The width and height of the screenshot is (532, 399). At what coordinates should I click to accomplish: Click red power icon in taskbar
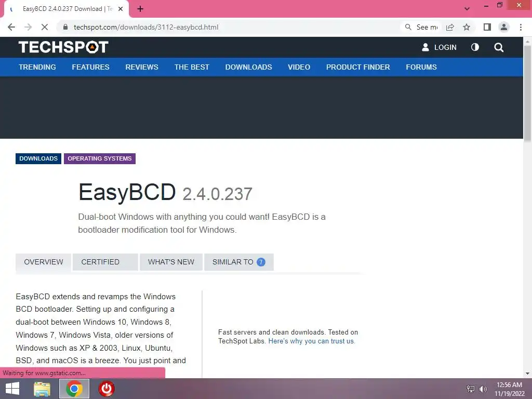point(107,389)
